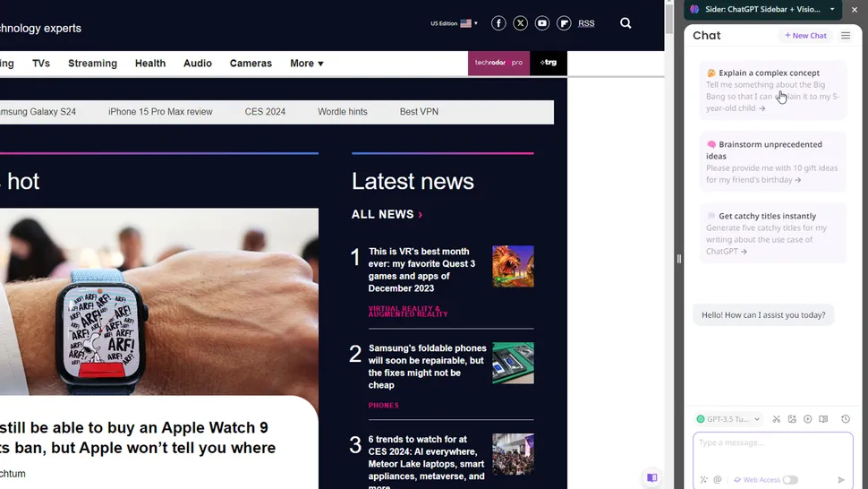The image size is (868, 489).
Task: Enable the Web Access toggle
Action: [790, 480]
